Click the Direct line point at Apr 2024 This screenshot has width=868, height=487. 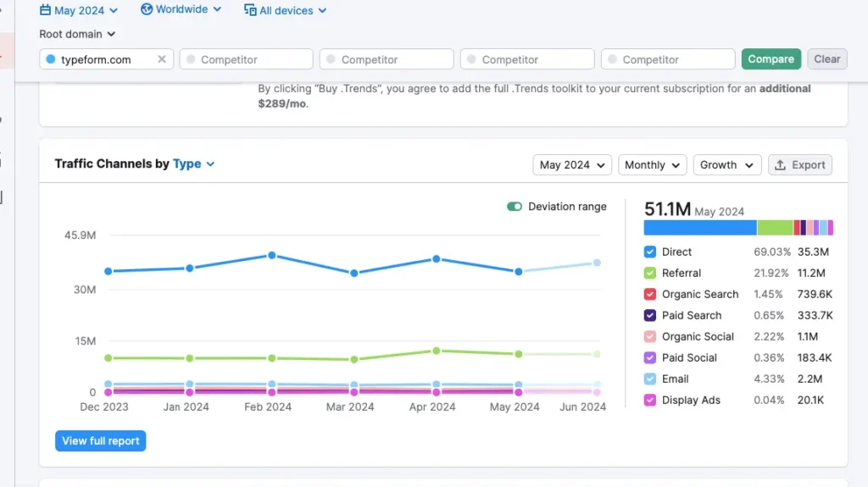(x=437, y=259)
